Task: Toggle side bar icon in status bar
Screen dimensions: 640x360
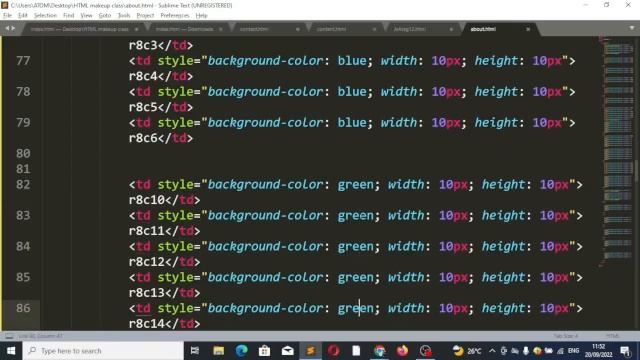Action: click(x=9, y=336)
